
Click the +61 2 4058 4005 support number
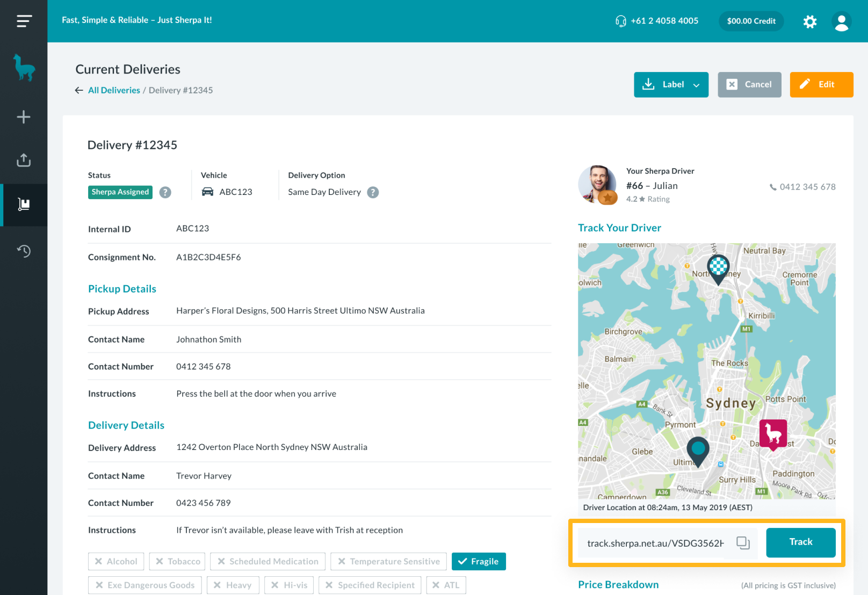point(664,21)
